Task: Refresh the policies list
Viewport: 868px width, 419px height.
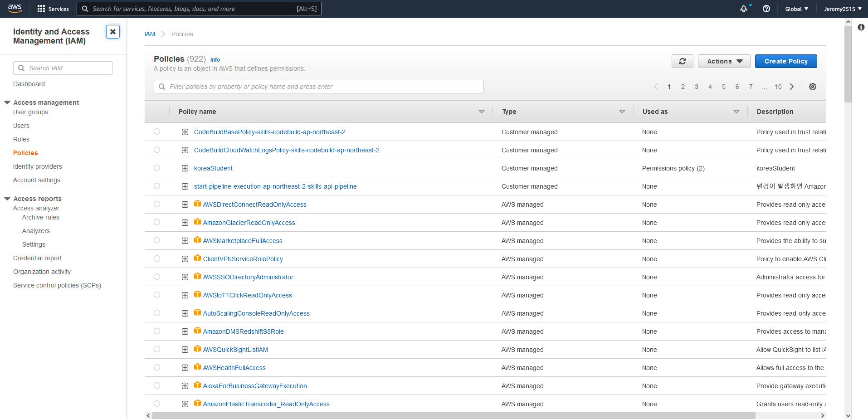Action: [683, 61]
